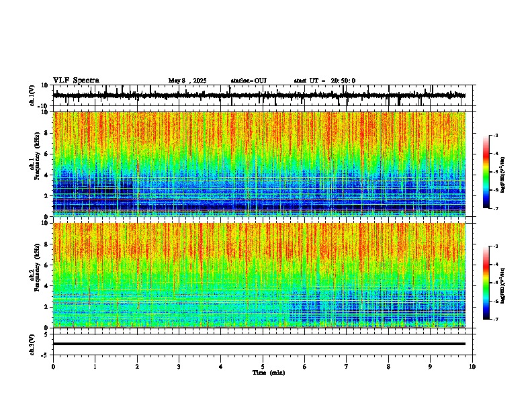Click the "8" kHz tick on ch.1 frequency axis
Screen dimensions: 532x411
[x=47, y=133]
